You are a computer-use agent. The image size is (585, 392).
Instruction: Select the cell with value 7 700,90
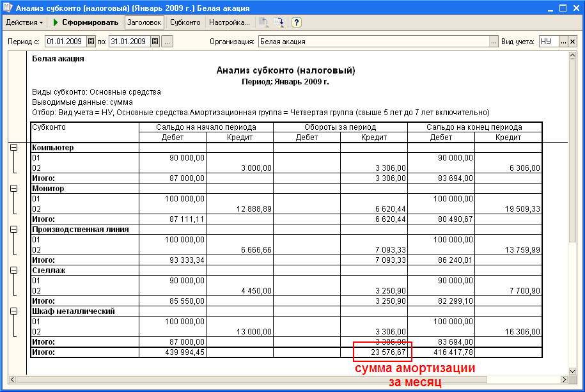(508, 291)
